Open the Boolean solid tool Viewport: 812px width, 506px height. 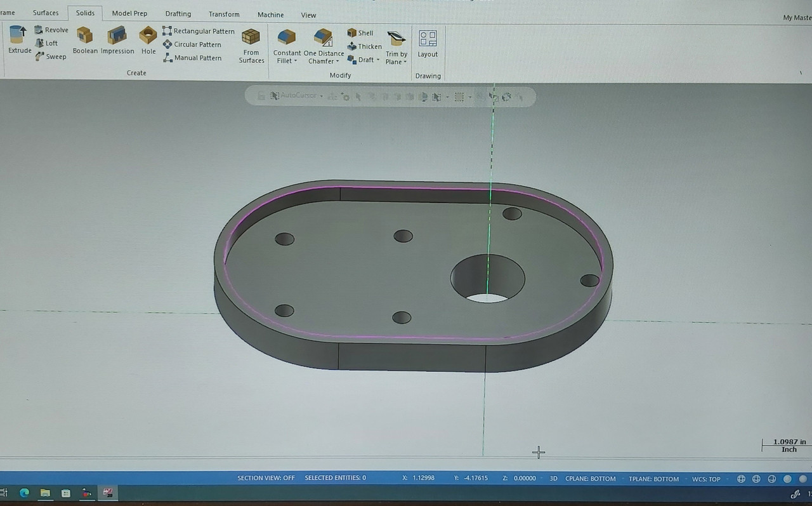click(85, 40)
